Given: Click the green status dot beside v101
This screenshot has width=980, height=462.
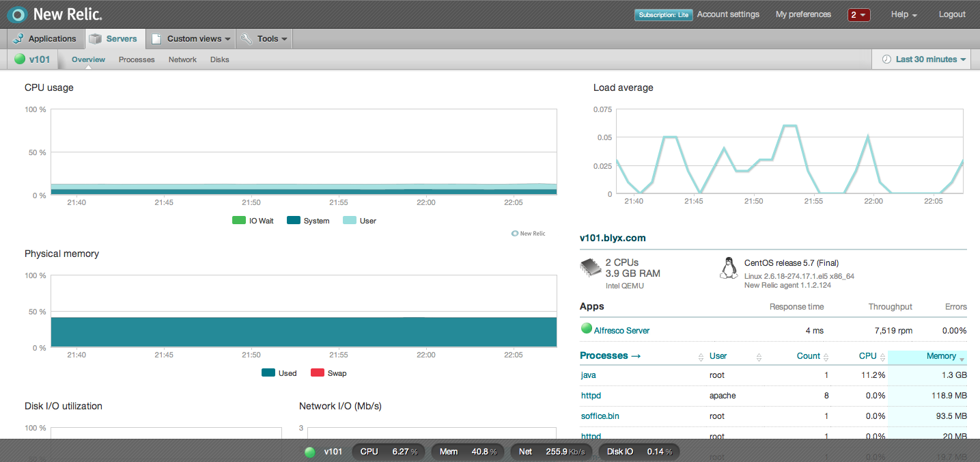Looking at the screenshot, I should point(20,59).
